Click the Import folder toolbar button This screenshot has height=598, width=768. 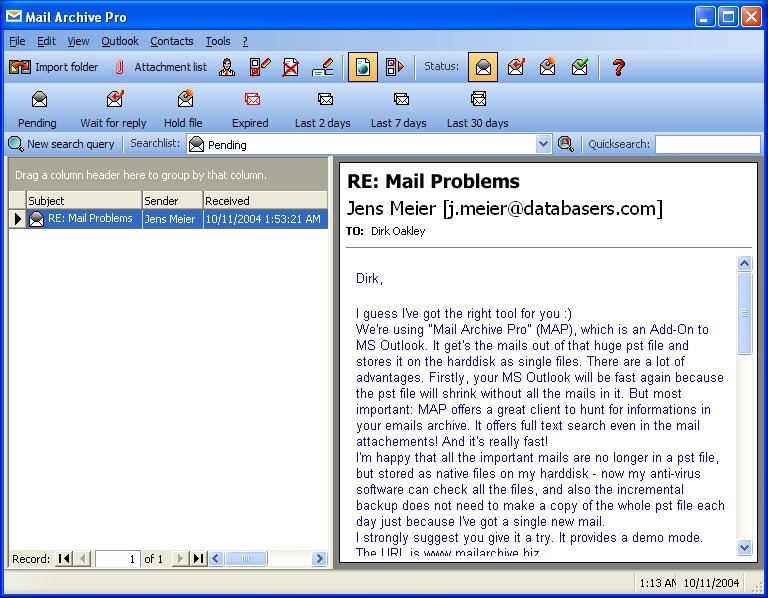click(x=53, y=67)
